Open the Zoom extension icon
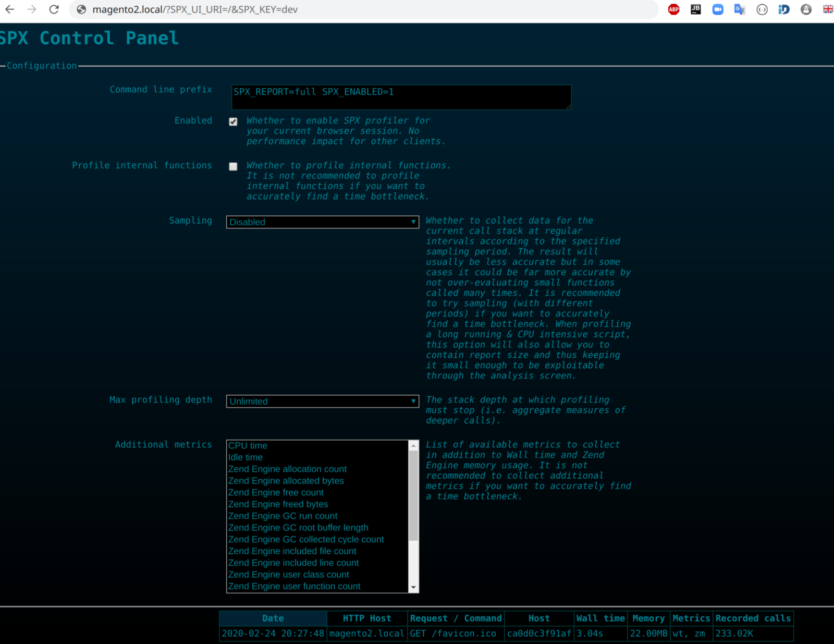 [718, 9]
